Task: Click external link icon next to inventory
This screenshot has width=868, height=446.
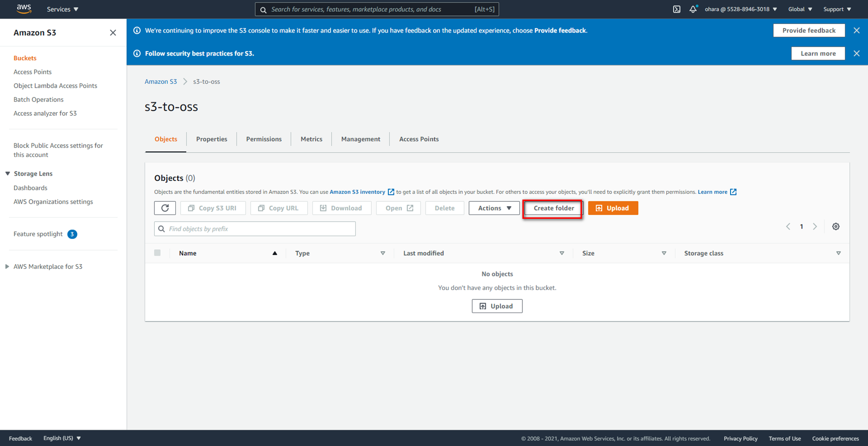Action: click(391, 192)
